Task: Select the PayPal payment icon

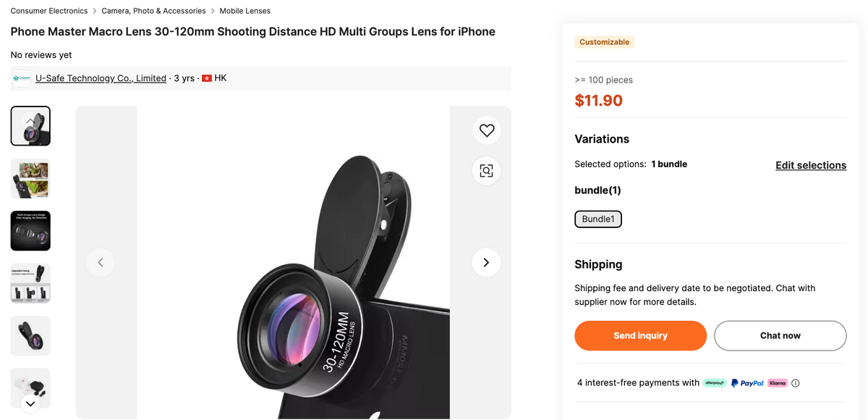Action: (x=749, y=382)
